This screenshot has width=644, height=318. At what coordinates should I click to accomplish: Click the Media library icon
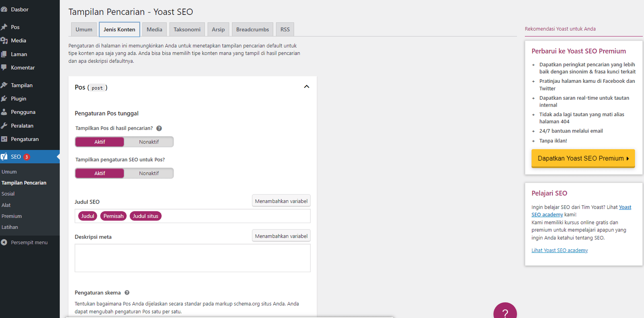[4, 41]
